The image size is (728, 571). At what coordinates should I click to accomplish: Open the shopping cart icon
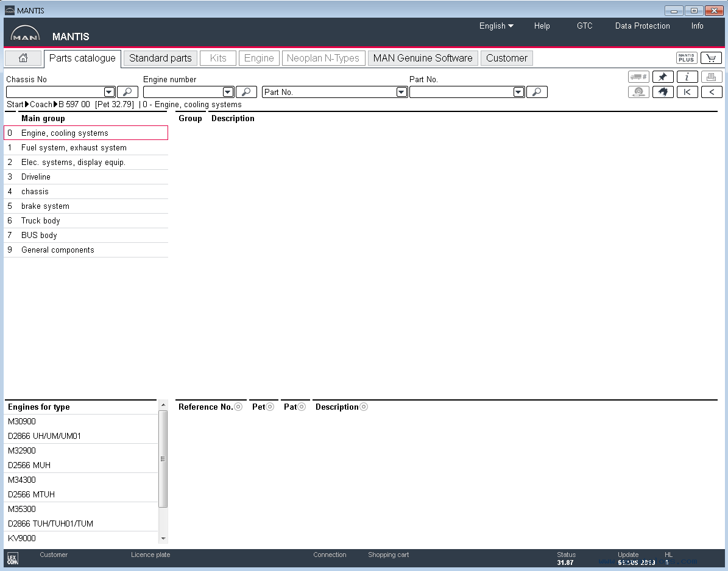pos(711,58)
